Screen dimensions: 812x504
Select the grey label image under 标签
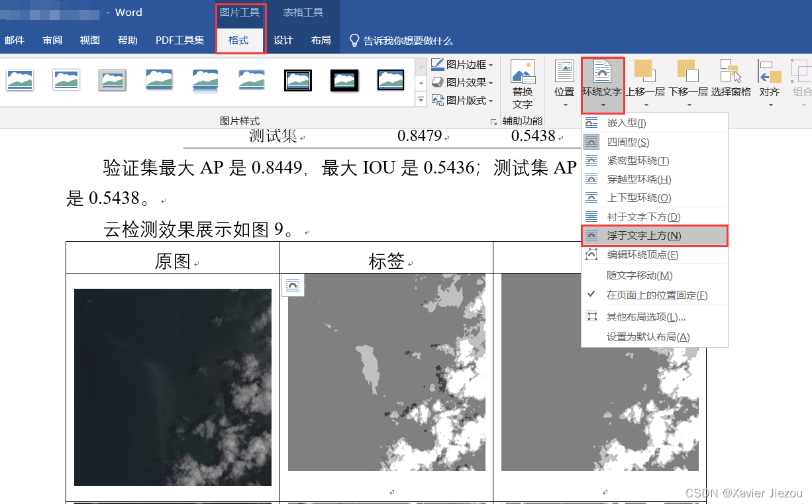387,372
